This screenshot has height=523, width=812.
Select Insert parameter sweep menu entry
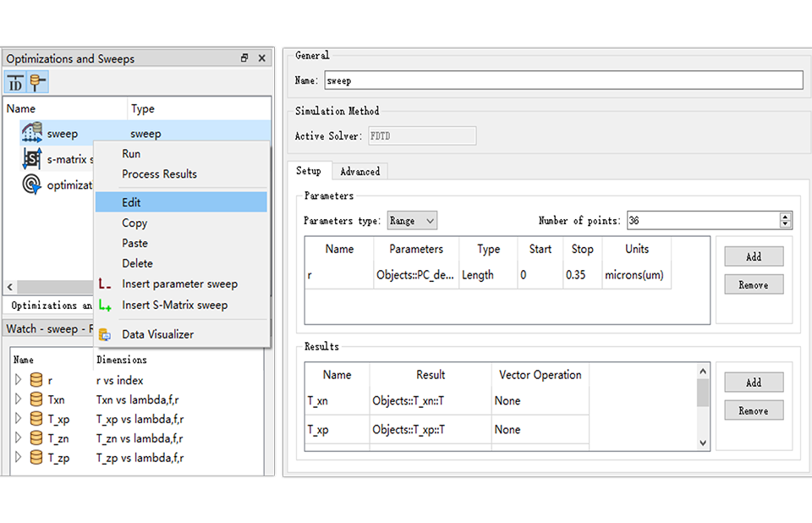point(181,284)
